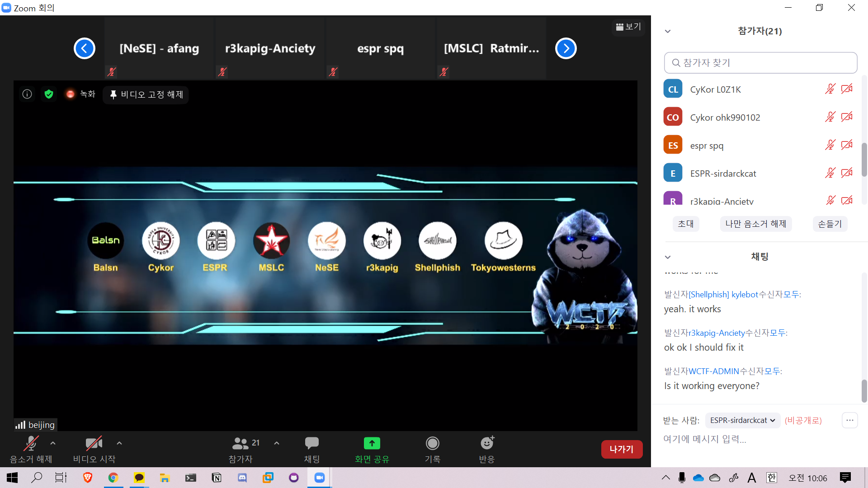868x488 pixels.
Task: Open the Share Screen (화면 공유) icon
Action: [372, 444]
